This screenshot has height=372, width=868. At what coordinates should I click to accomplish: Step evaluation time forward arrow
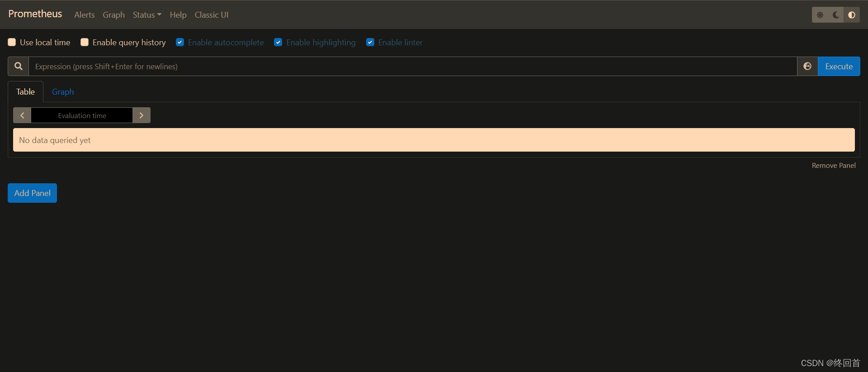(142, 115)
